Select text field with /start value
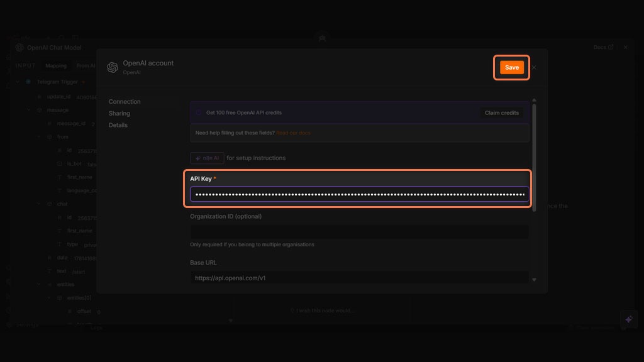 click(x=62, y=271)
